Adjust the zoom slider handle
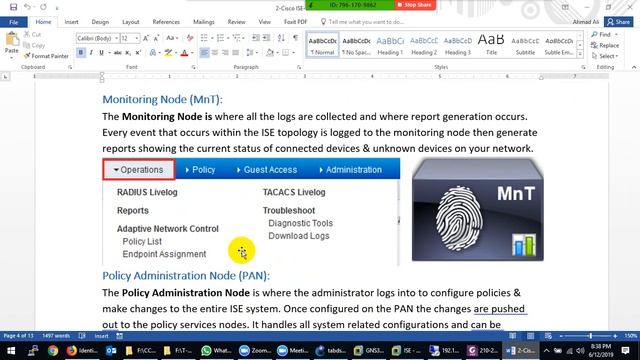 (590, 336)
